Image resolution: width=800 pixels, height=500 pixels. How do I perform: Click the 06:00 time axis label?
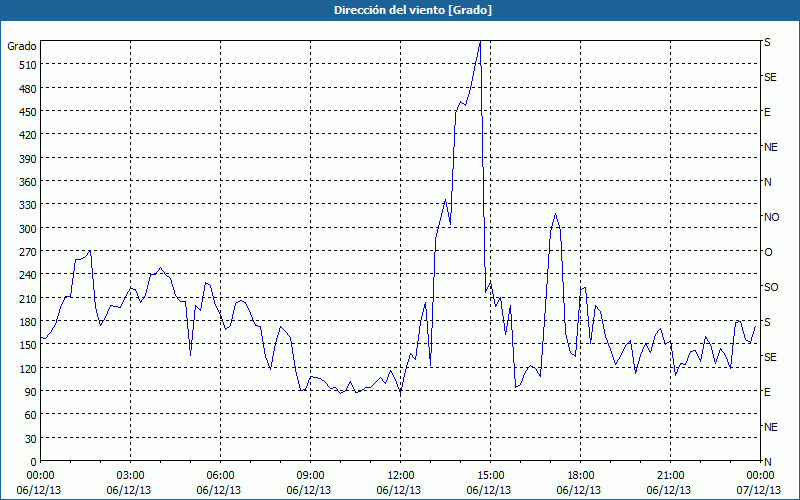pos(220,476)
